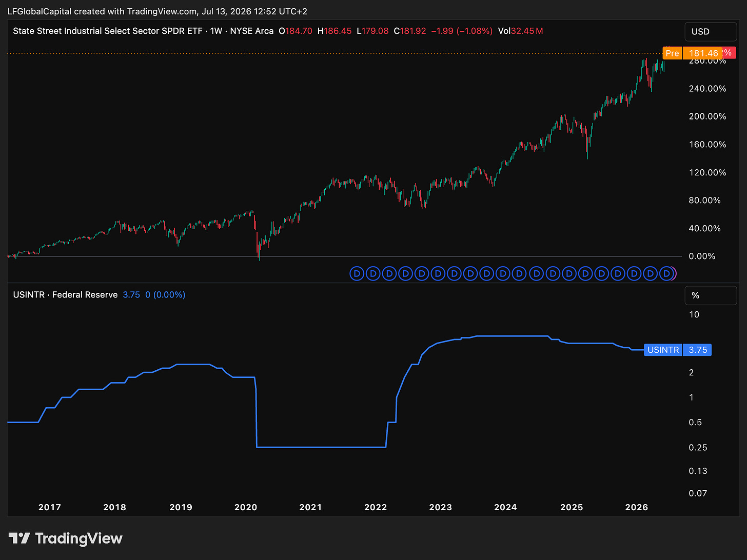The width and height of the screenshot is (747, 560).
Task: Click the open value O184.70
Action: pos(296,31)
